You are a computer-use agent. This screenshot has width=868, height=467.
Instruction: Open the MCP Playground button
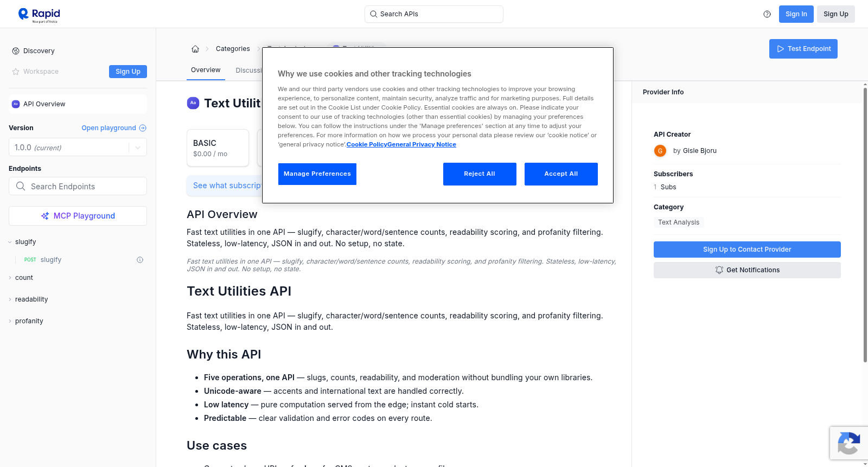[x=78, y=216]
